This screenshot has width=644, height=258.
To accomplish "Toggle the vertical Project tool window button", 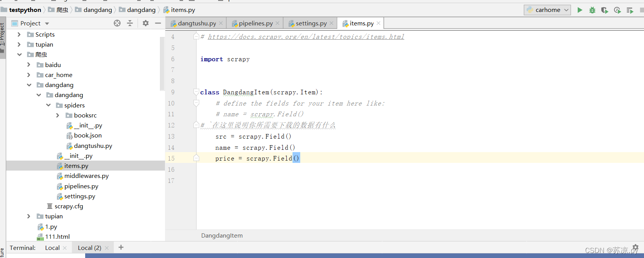I will (x=3, y=38).
